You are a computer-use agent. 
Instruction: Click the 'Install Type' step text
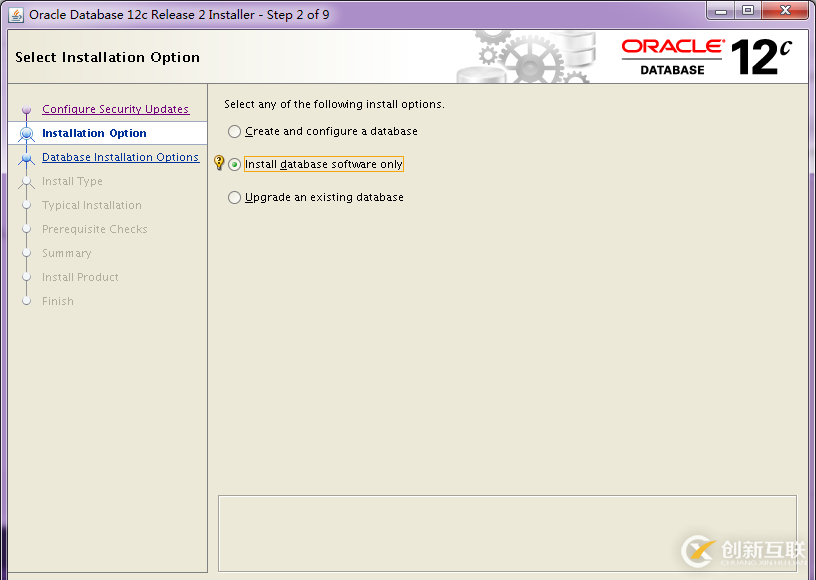[72, 181]
